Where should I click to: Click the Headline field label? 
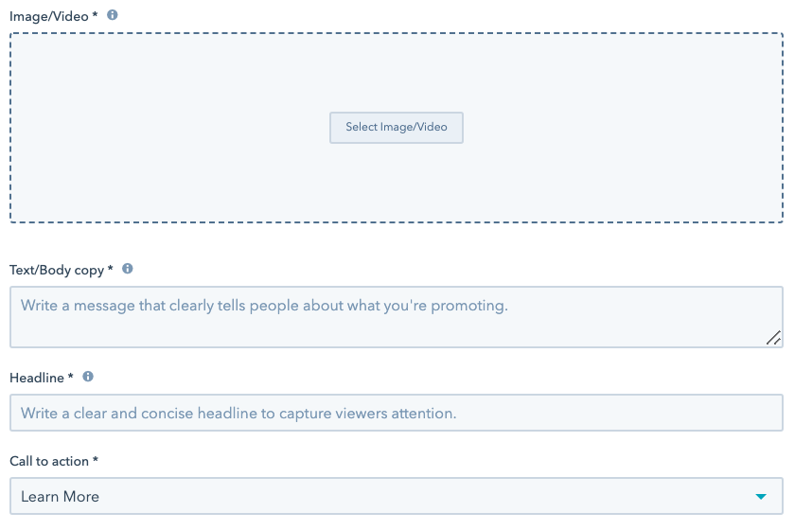pos(37,378)
